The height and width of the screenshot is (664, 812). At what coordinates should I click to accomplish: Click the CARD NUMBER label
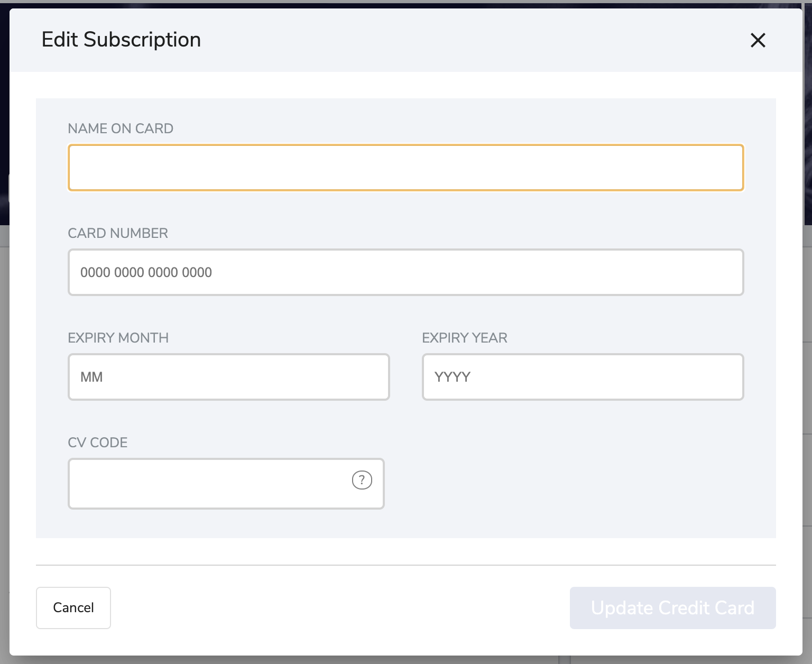118,233
